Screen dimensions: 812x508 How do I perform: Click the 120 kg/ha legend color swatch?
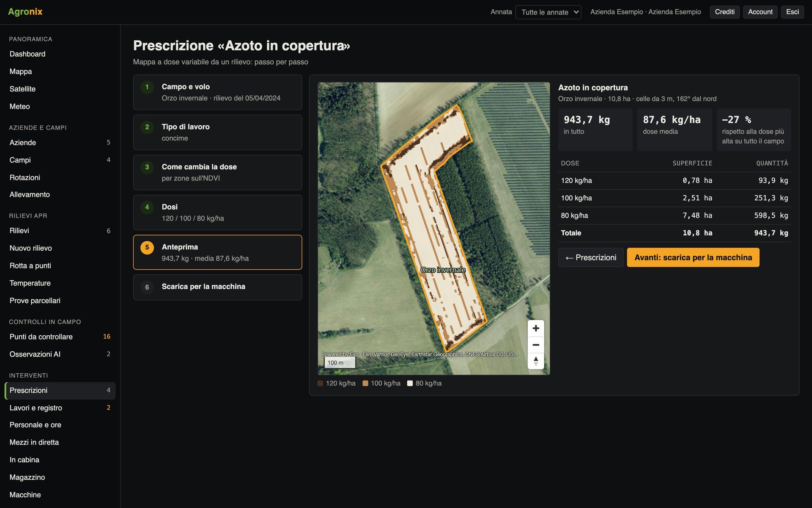coord(320,383)
